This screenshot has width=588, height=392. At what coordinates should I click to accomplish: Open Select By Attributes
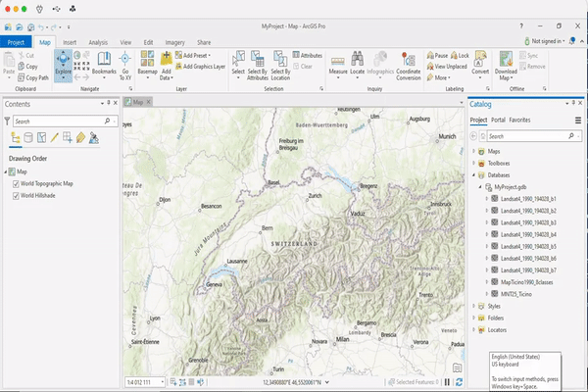256,65
